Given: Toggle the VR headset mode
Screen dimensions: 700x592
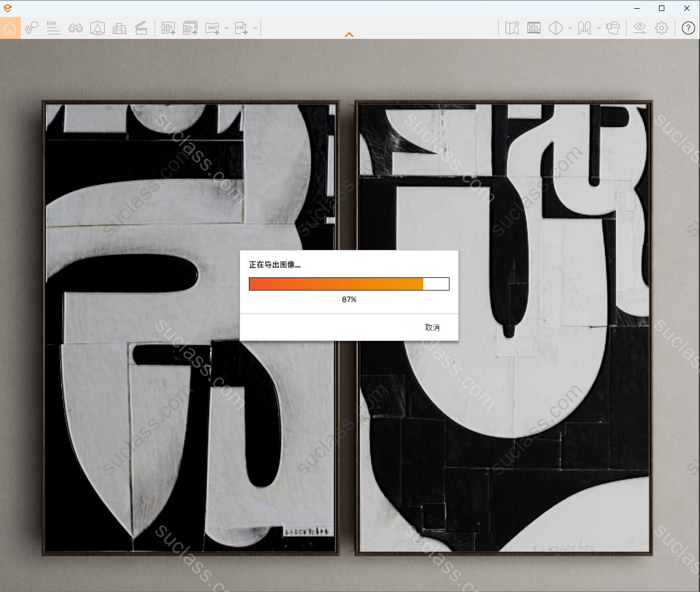Looking at the screenshot, I should 613,28.
